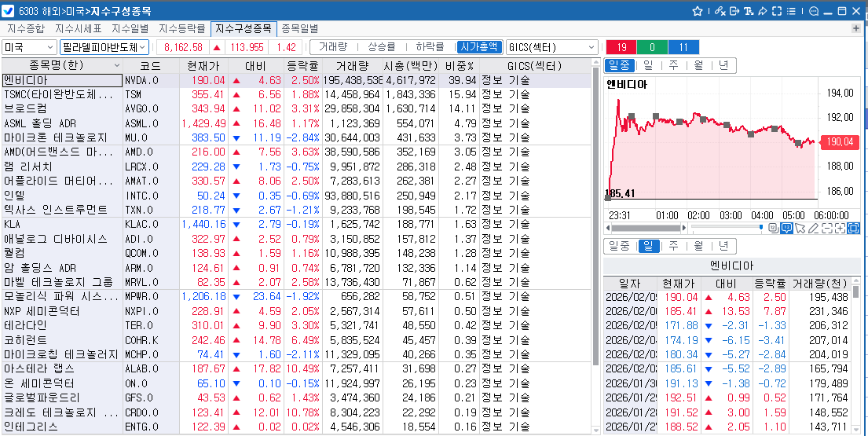This screenshot has width=868, height=436.
Task: Select 년 in the history table period selector
Action: pos(723,246)
